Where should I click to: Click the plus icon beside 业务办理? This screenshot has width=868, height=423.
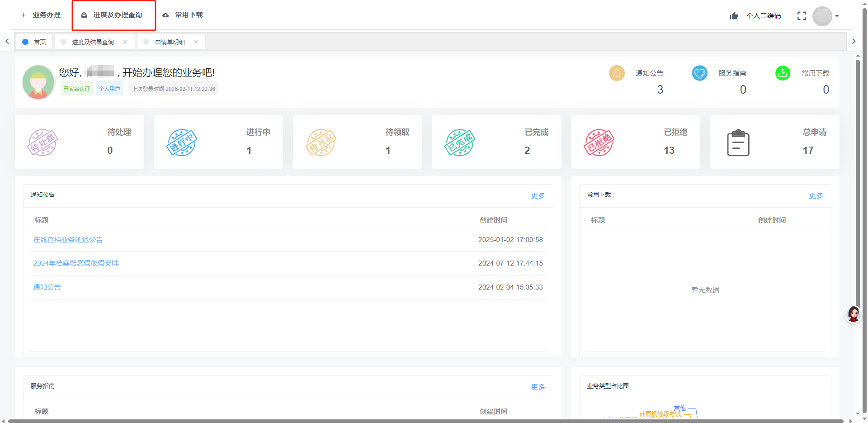(x=23, y=15)
